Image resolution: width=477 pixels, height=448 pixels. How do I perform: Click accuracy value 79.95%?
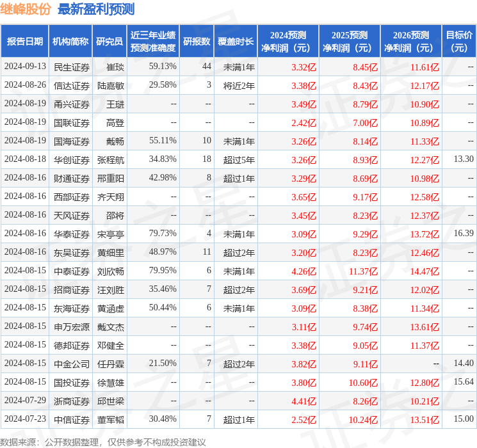pyautogui.click(x=163, y=270)
